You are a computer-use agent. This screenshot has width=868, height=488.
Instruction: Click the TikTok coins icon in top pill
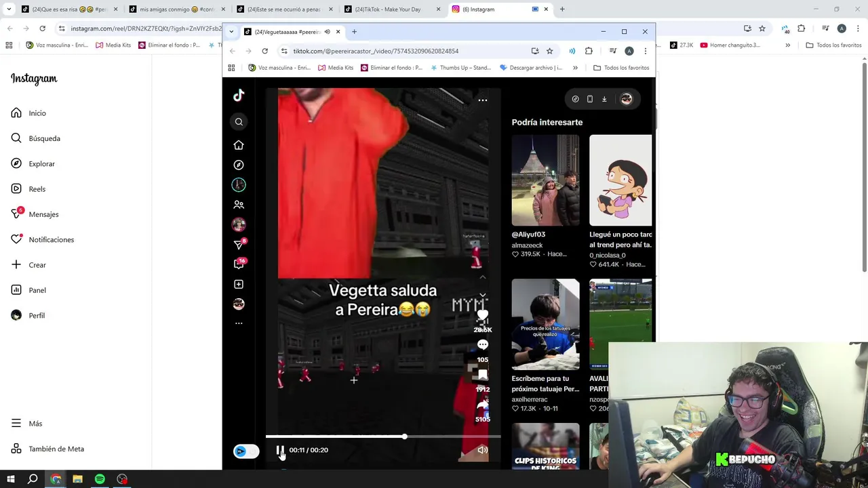(575, 99)
